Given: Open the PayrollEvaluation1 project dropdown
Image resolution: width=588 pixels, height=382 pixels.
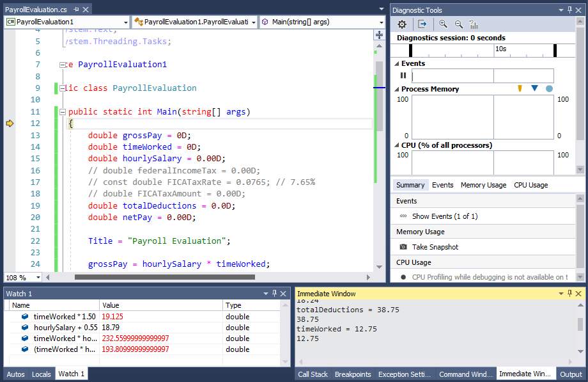Looking at the screenshot, I should 126,22.
